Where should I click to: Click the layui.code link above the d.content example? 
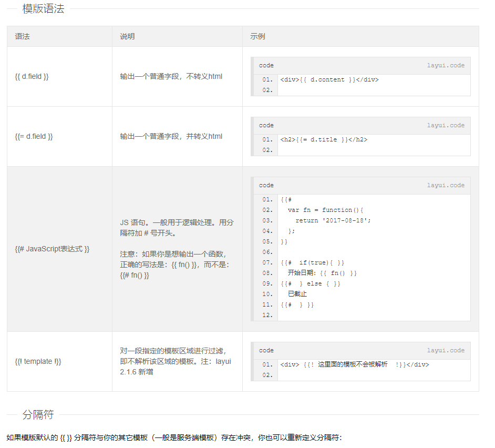[446, 66]
